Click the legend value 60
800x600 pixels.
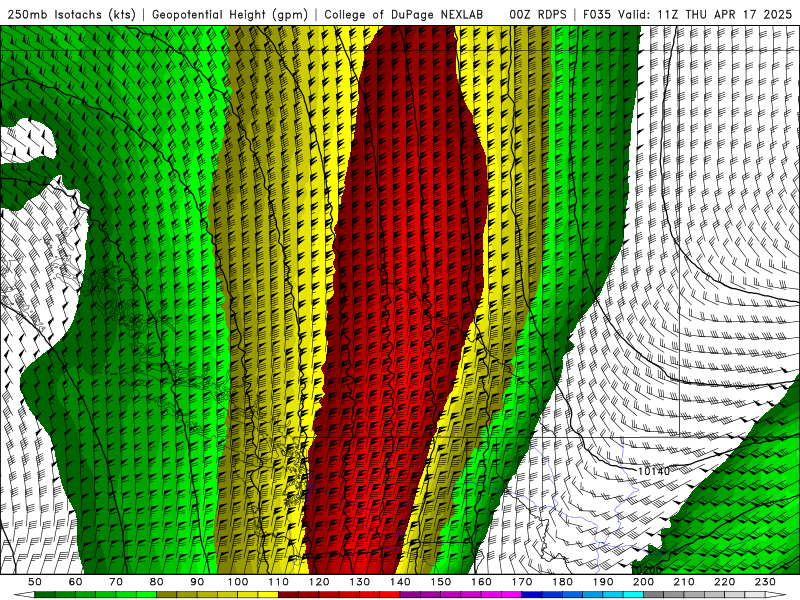coord(75,582)
